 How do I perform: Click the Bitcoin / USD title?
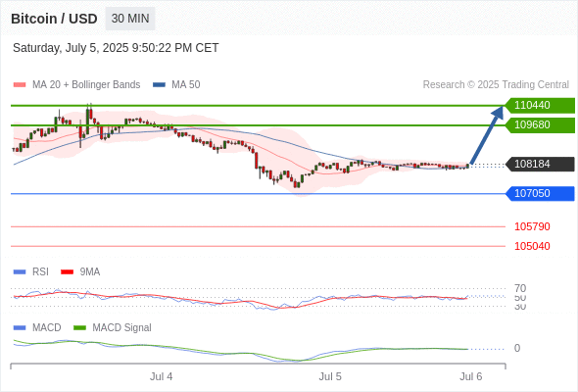(54, 19)
